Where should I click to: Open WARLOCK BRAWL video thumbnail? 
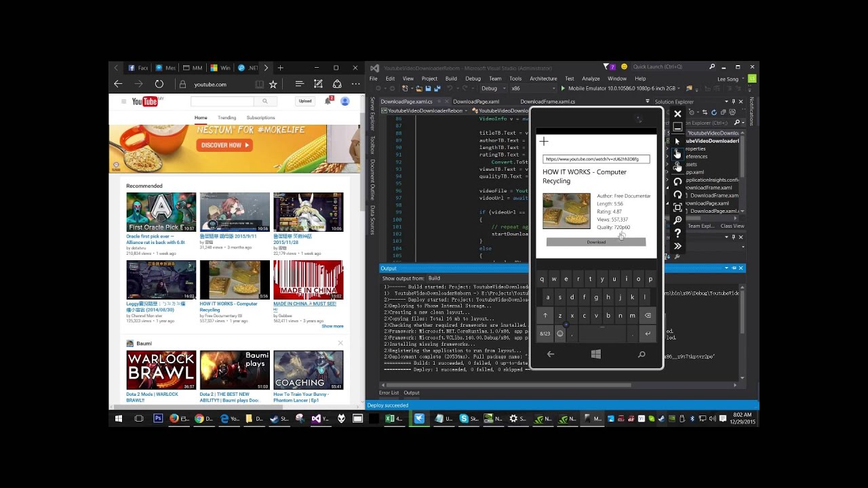[161, 369]
